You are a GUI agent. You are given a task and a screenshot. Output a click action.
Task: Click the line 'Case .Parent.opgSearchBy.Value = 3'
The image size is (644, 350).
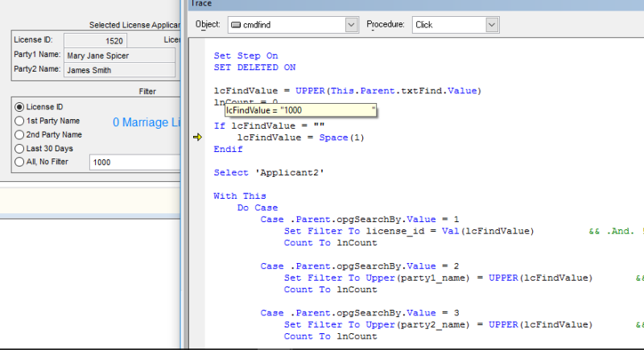(x=360, y=313)
